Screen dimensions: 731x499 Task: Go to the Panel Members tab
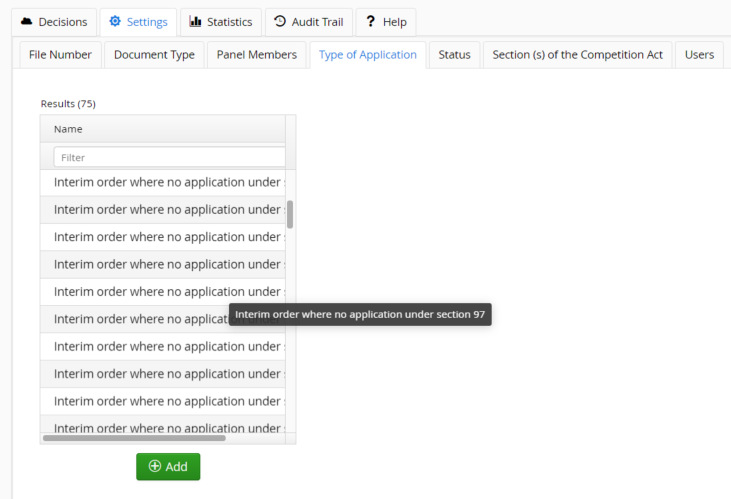[257, 55]
